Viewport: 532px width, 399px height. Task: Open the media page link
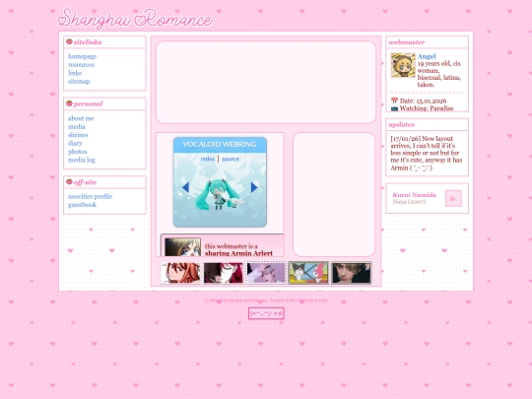[76, 126]
